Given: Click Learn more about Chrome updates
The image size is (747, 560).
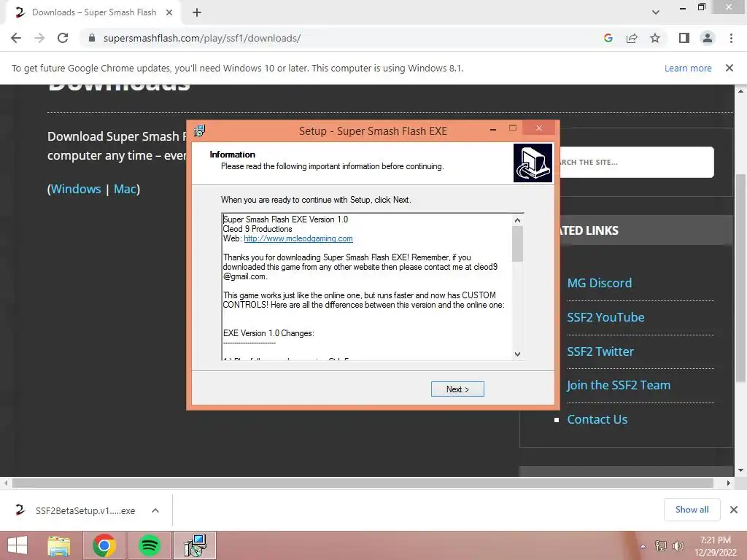Looking at the screenshot, I should (x=688, y=68).
